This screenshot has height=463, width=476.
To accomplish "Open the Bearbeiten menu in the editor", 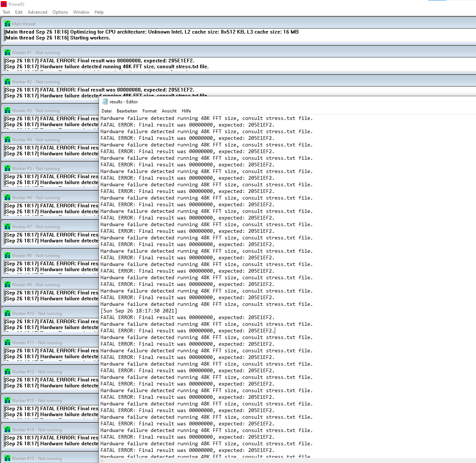I will (127, 111).
